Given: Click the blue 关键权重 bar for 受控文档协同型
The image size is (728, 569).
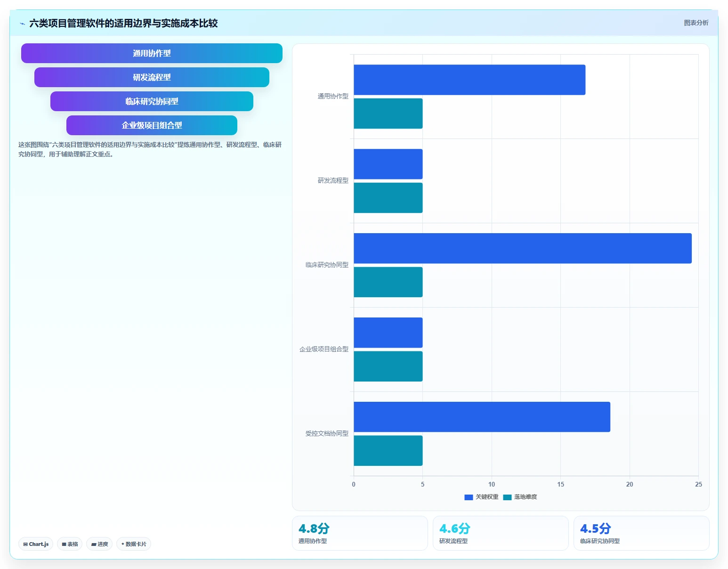Looking at the screenshot, I should 482,417.
